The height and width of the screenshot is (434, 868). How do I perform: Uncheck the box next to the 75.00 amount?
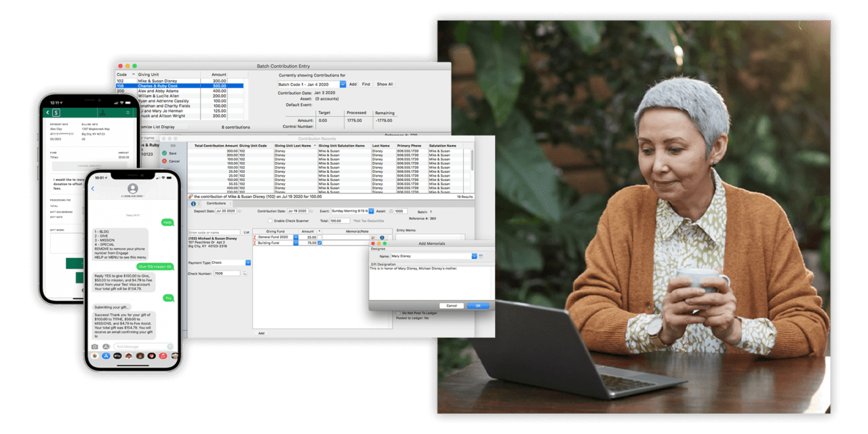pyautogui.click(x=319, y=243)
